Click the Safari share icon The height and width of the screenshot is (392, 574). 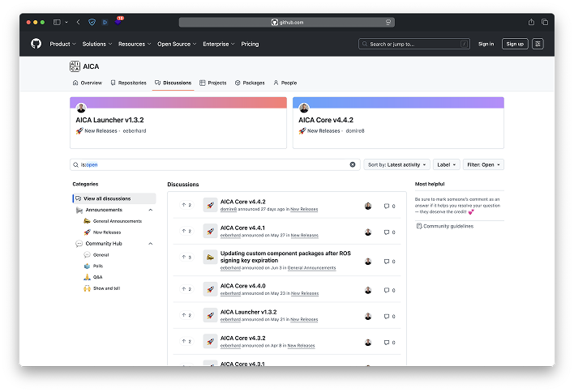[532, 22]
